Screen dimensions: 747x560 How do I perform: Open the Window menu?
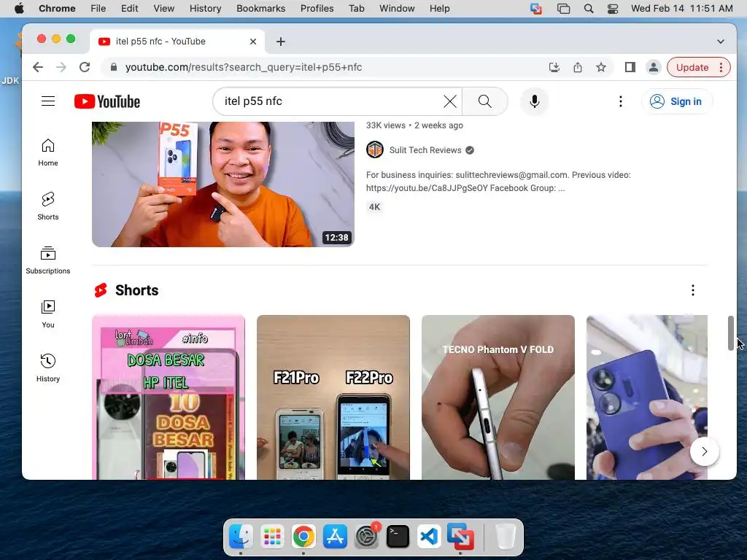[397, 8]
